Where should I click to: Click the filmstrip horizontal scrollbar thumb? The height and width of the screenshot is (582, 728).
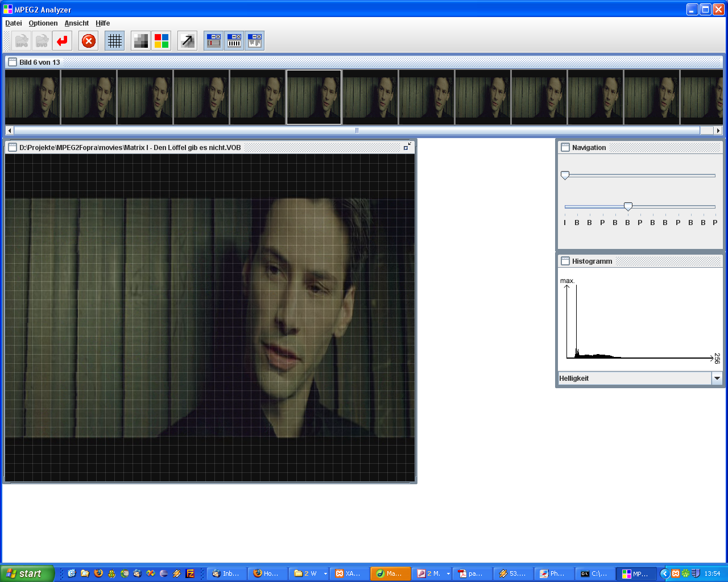pos(357,131)
